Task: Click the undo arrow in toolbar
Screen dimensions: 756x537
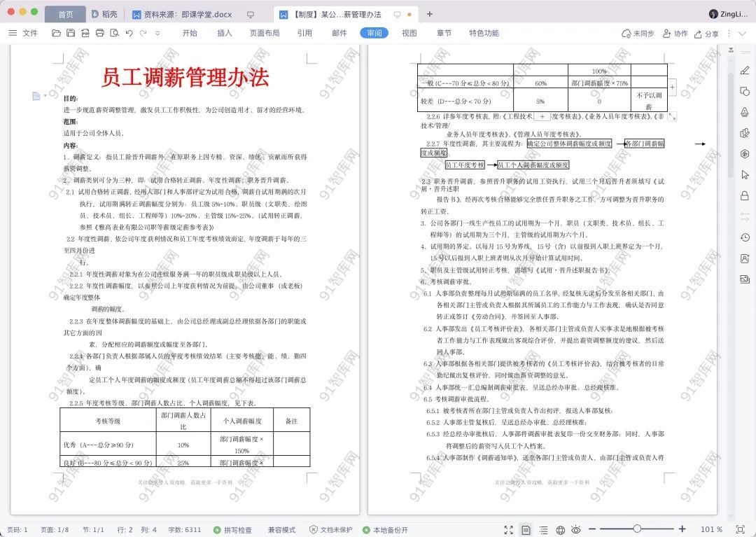Action: 129,33
